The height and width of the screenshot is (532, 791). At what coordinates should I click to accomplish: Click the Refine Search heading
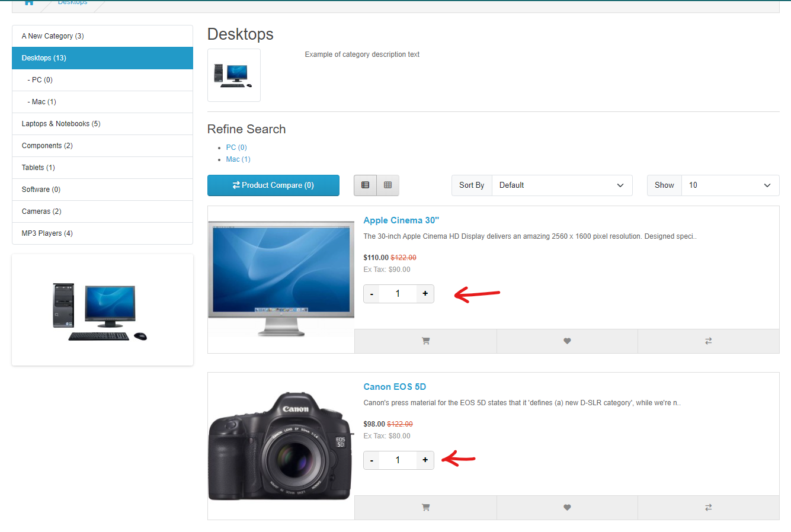(246, 129)
